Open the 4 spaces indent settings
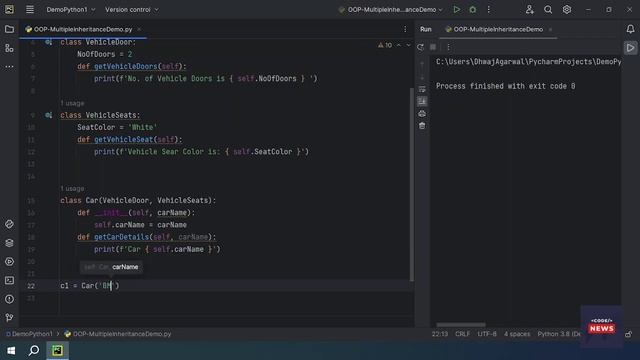640x360 pixels. 517,334
